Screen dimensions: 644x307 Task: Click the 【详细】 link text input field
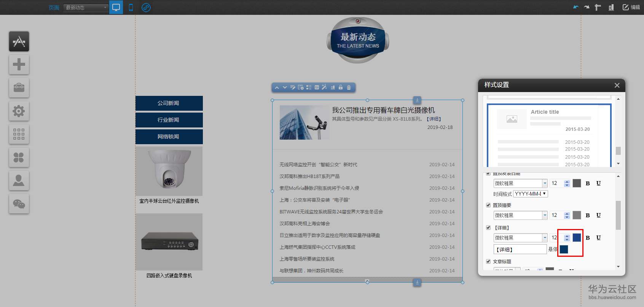pos(520,249)
